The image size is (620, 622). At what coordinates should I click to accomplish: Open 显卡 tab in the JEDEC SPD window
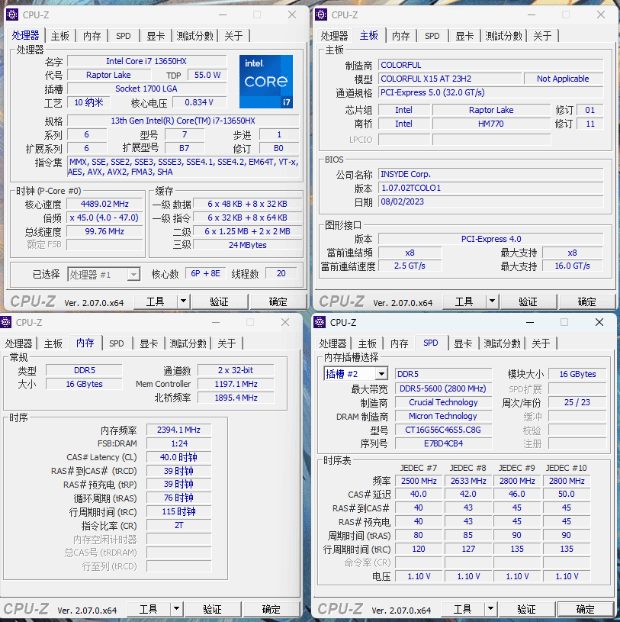pos(463,344)
